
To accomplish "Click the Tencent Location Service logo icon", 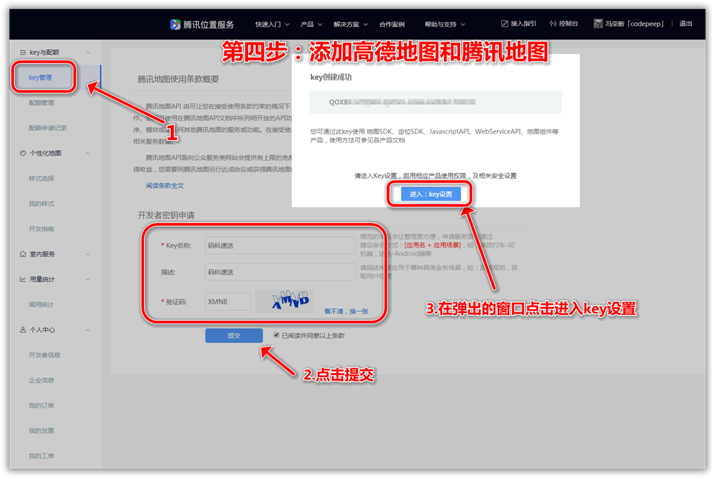I will tap(175, 24).
